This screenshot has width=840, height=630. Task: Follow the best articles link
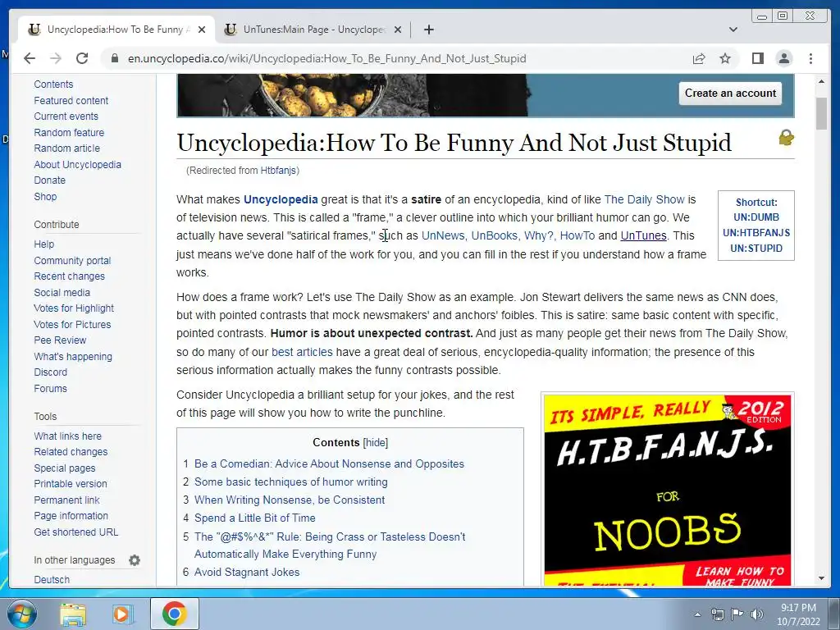pyautogui.click(x=302, y=352)
